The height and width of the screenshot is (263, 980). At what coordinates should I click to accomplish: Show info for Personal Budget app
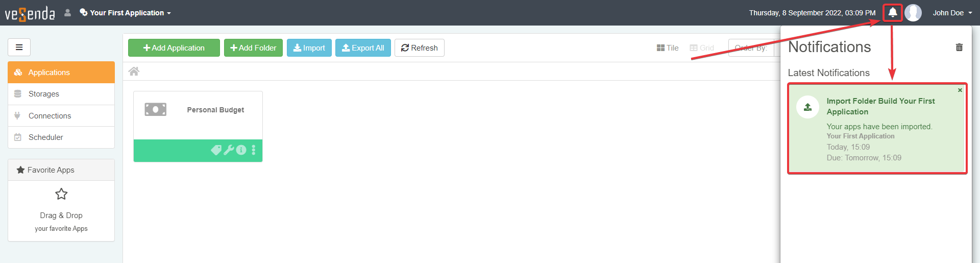click(x=241, y=150)
